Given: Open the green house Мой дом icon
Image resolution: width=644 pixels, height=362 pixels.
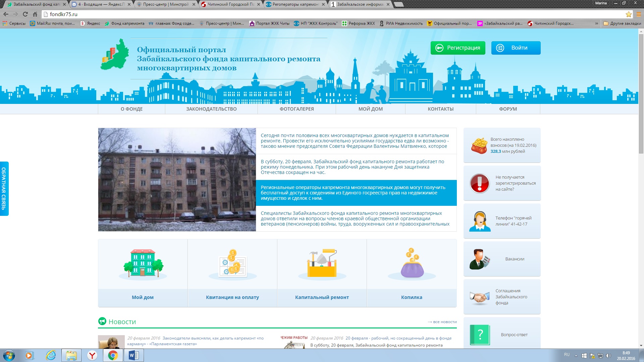Looking at the screenshot, I should click(x=143, y=264).
